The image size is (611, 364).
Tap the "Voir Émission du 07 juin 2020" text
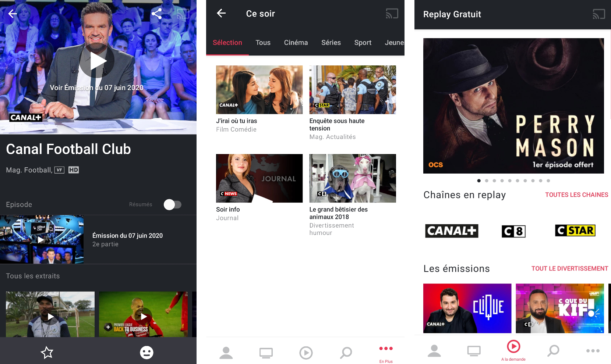(x=96, y=88)
